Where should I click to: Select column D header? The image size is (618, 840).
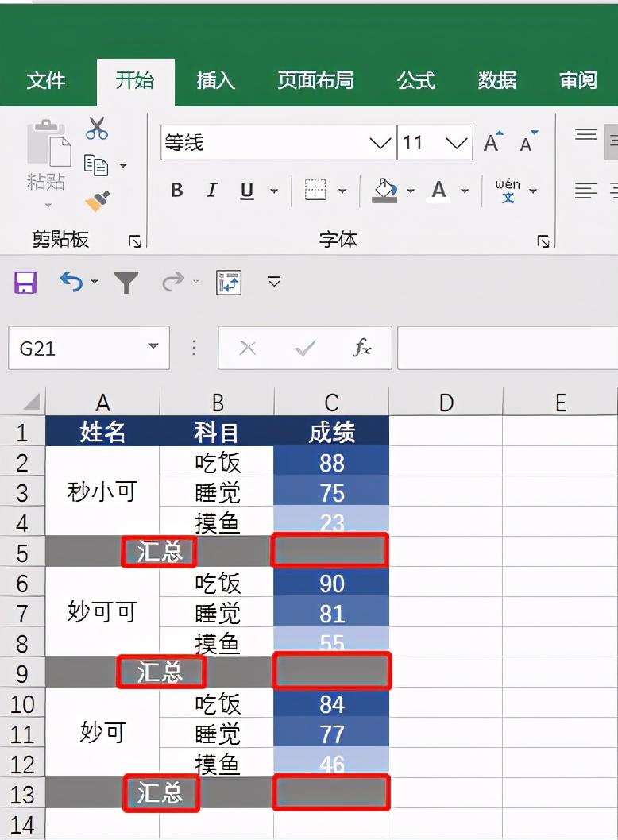point(446,403)
